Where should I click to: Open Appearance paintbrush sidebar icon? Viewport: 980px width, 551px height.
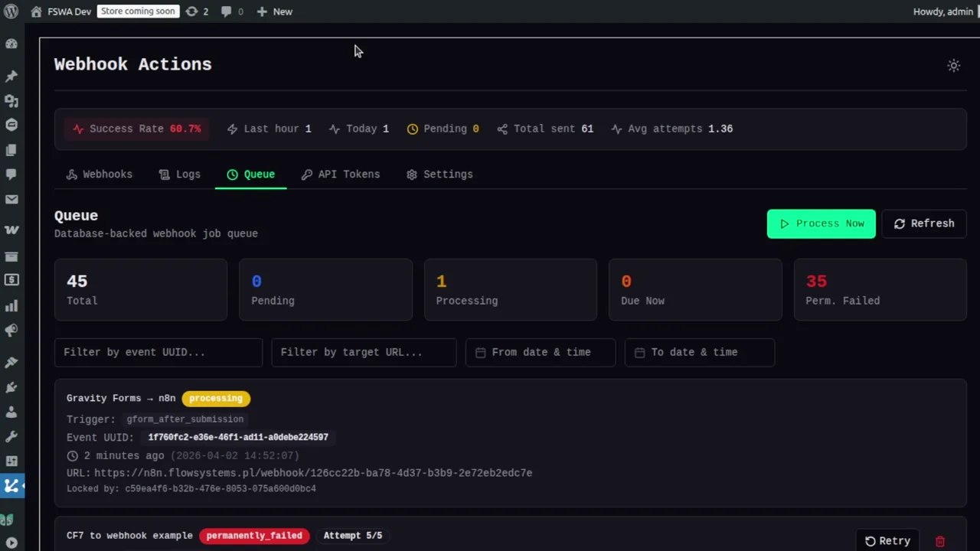(x=11, y=362)
